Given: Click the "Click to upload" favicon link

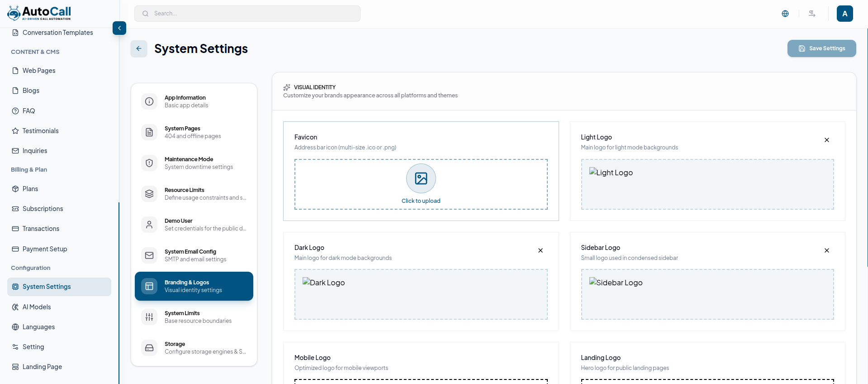Looking at the screenshot, I should [x=421, y=201].
